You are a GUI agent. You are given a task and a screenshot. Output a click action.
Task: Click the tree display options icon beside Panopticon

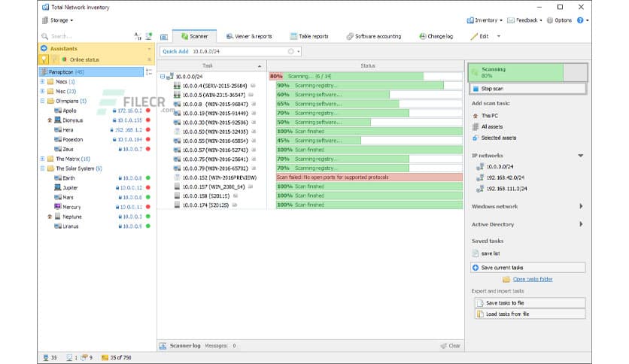coord(149,71)
